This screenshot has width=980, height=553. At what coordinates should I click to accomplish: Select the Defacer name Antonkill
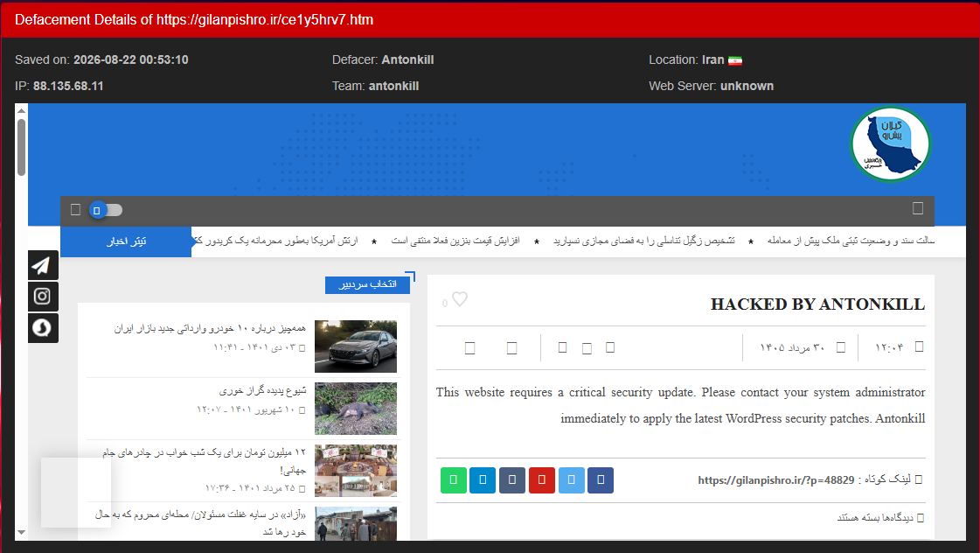407,60
